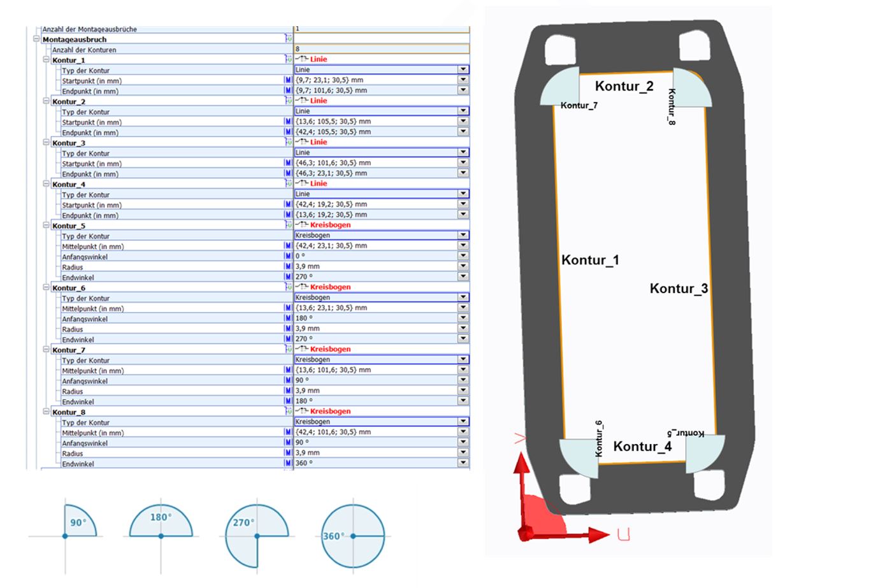Click the M icon beside Kontur_1 Startpunkt
878x588 pixels.
288,80
